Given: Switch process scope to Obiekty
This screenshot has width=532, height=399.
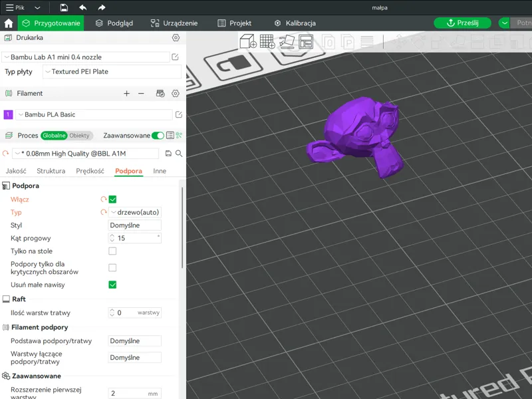Looking at the screenshot, I should tap(79, 136).
